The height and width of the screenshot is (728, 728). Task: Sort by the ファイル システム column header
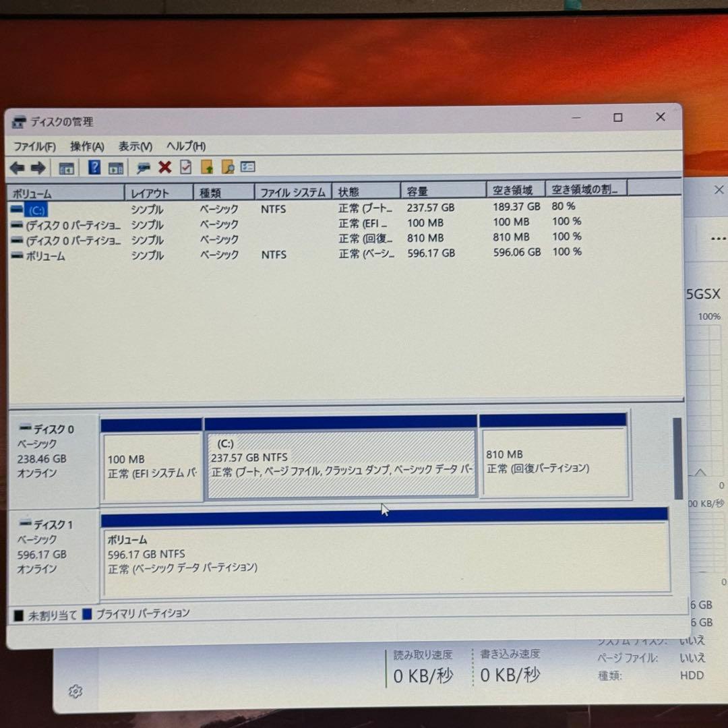[293, 191]
